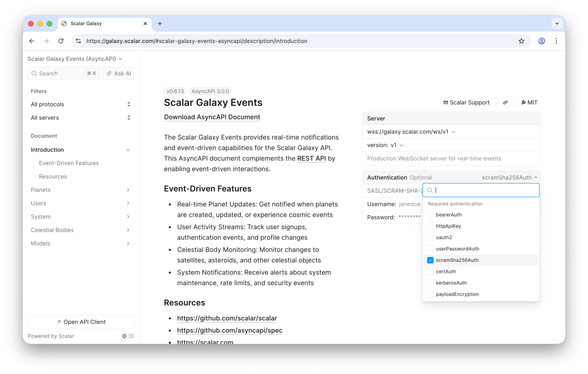Collapse the scramSha256Auth authentication selector

pos(510,178)
